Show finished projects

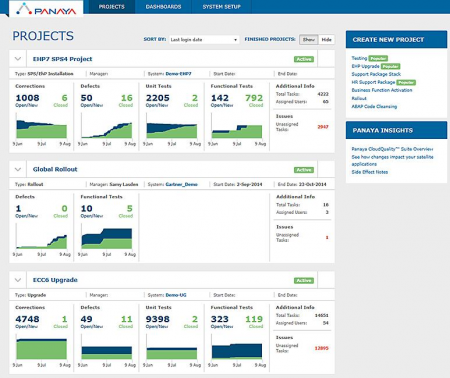(x=308, y=40)
